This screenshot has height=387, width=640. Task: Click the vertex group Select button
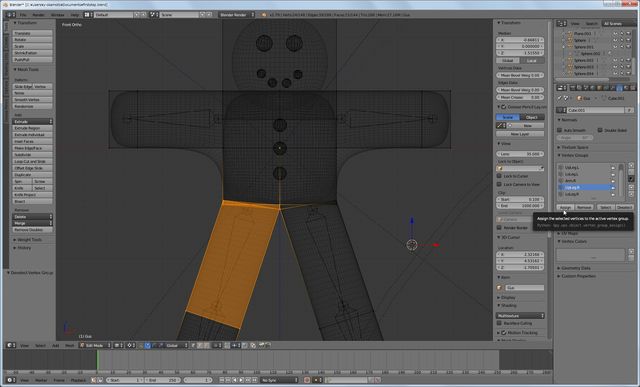(x=605, y=207)
